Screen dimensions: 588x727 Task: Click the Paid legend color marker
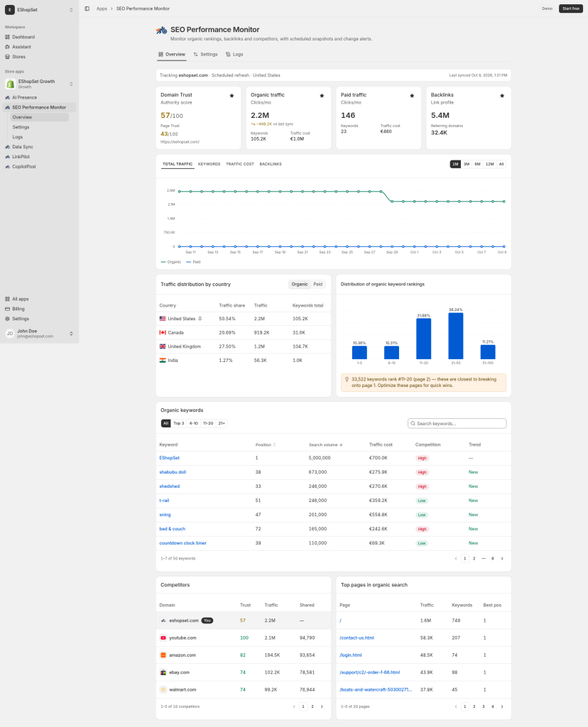click(x=189, y=262)
